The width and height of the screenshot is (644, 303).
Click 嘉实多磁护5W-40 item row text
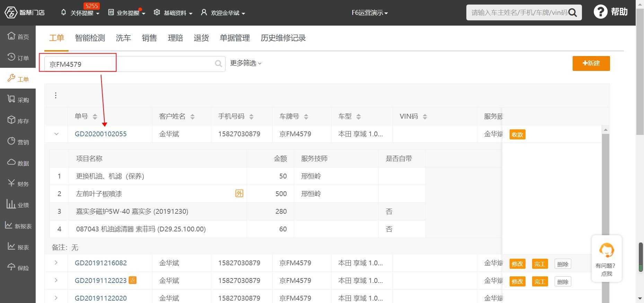tap(132, 211)
